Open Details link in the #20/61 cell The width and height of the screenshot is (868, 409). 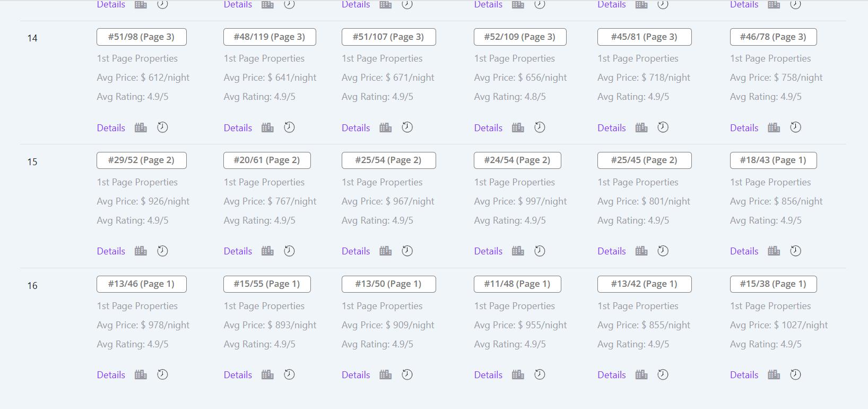coord(238,251)
